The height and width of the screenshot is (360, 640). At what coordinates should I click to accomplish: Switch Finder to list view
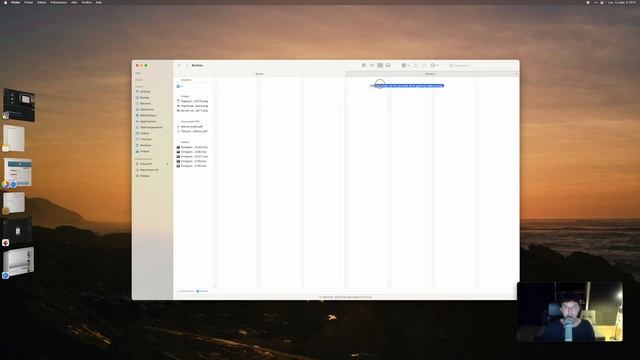point(372,65)
